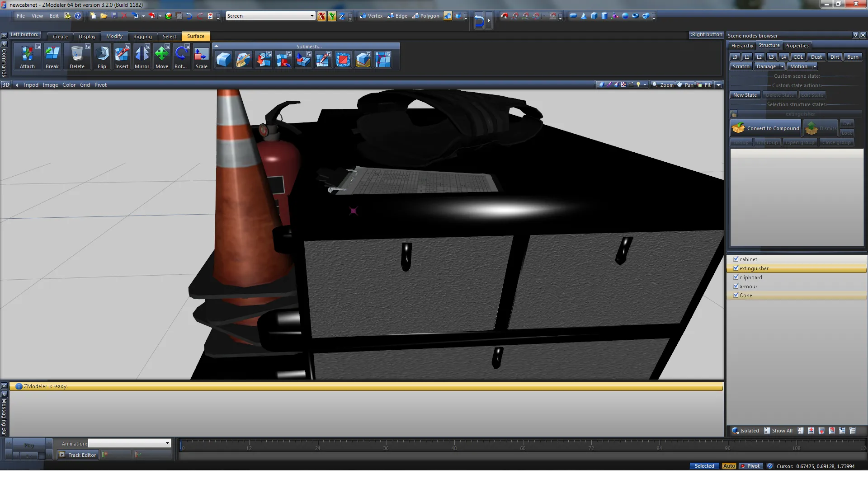868x488 pixels.
Task: Open the Animation dropdown list
Action: tap(167, 443)
